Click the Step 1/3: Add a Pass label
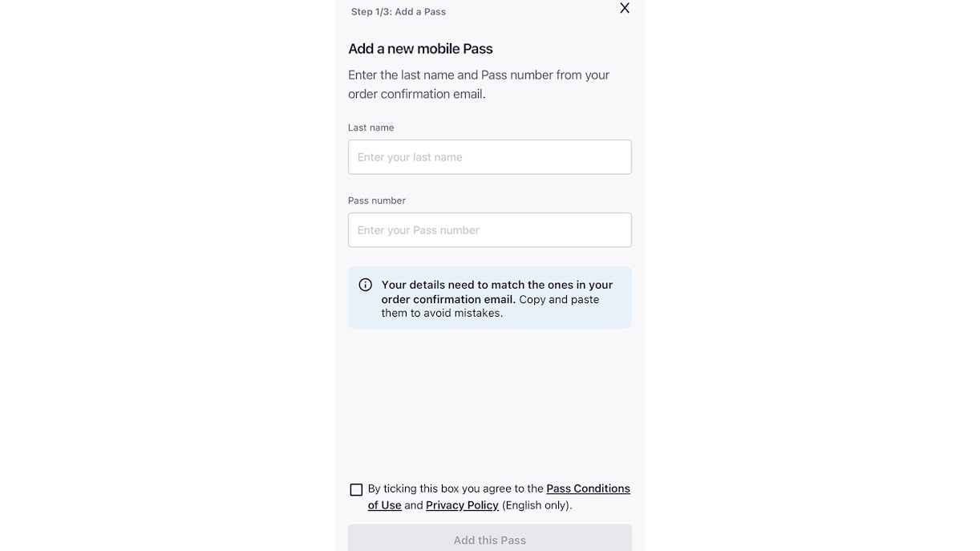This screenshot has width=980, height=551. click(399, 11)
